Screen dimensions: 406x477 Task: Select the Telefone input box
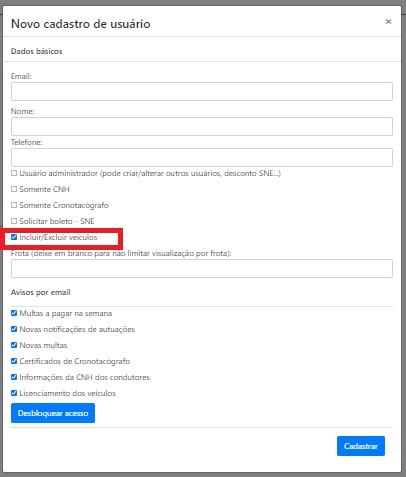pyautogui.click(x=202, y=157)
